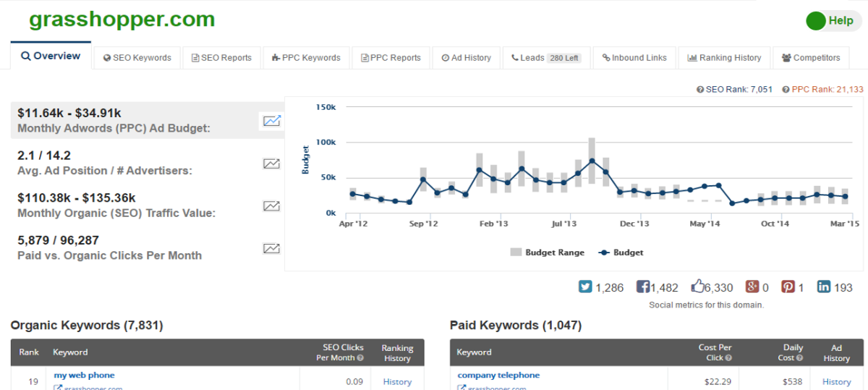Image resolution: width=868 pixels, height=390 pixels.
Task: Click the $110.38k - $135.36k traffic value
Action: 76,198
